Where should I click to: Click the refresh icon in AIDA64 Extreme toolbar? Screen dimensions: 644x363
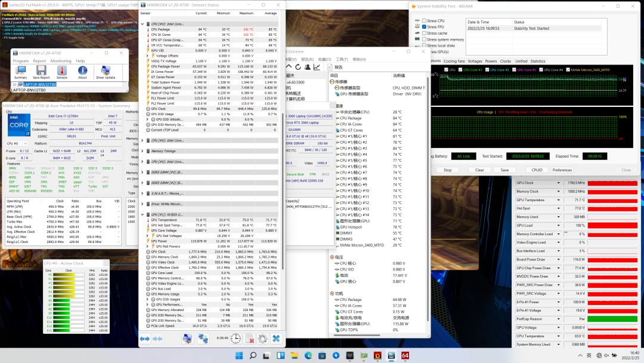(x=298, y=67)
